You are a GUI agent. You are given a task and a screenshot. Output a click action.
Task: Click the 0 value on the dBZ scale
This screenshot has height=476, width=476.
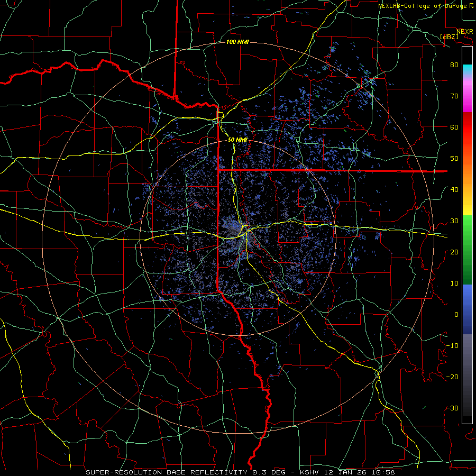[456, 315]
